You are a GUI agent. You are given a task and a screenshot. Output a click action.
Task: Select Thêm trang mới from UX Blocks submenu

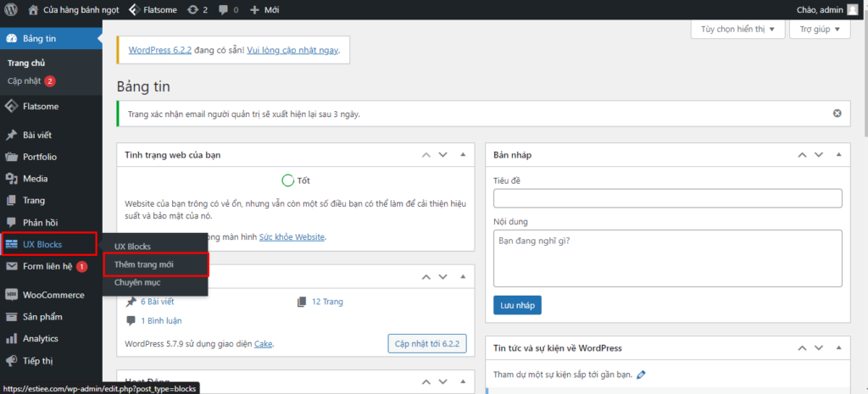point(143,264)
